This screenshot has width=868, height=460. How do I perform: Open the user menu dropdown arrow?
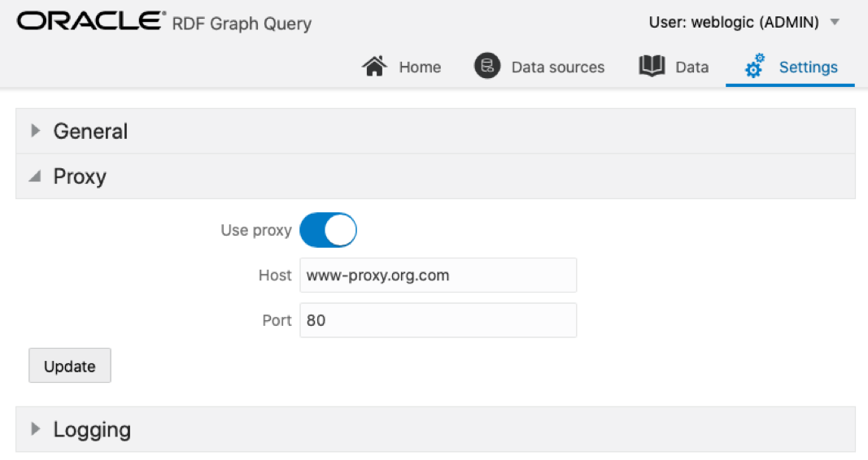[x=835, y=22]
